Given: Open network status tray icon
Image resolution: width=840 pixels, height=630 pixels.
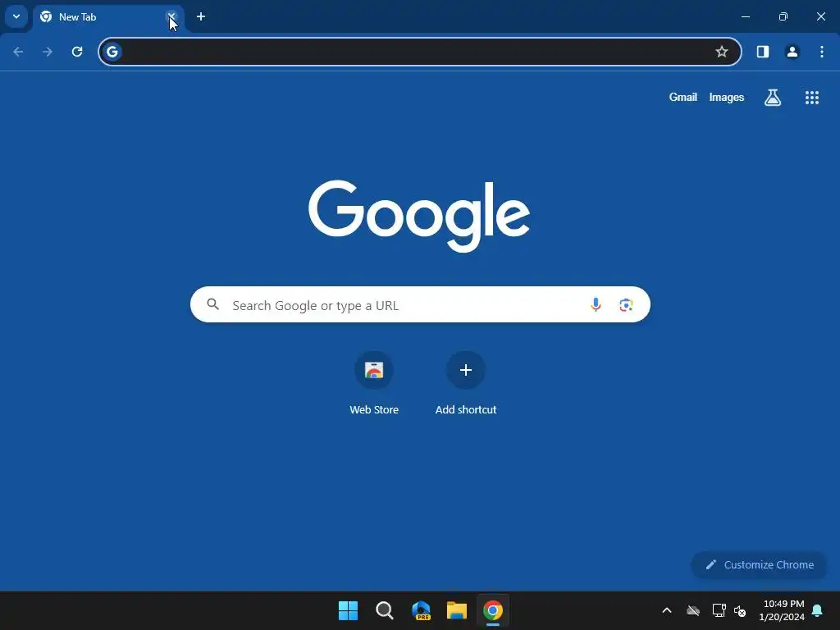Looking at the screenshot, I should pos(719,610).
